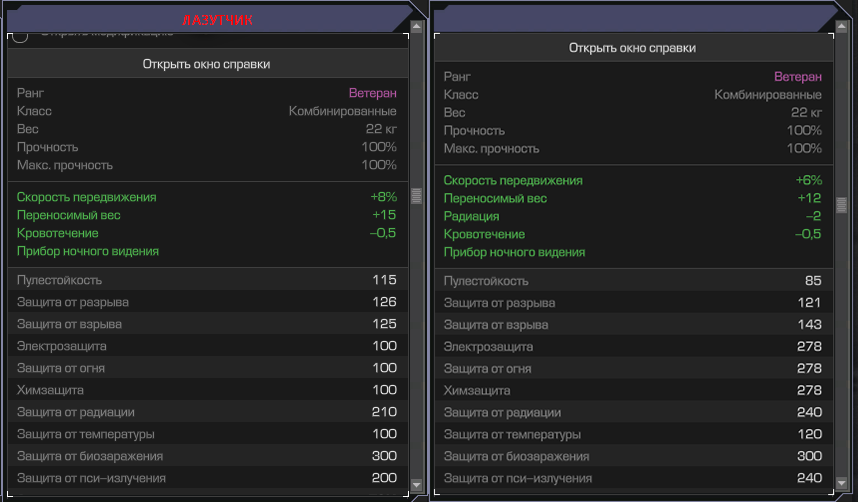
Task: Click the scroll-up arrow of the untitled armor panel
Action: [842, 26]
